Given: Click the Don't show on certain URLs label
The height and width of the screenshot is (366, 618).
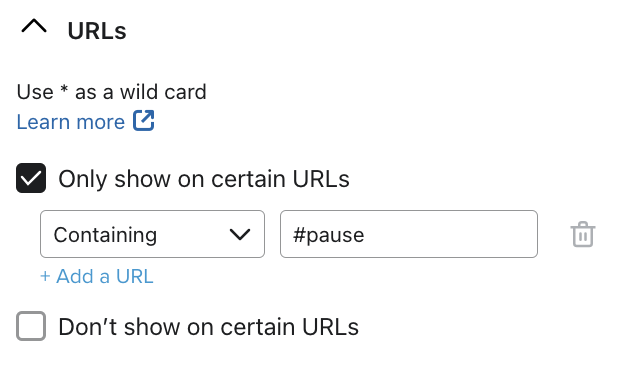Looking at the screenshot, I should [x=208, y=327].
